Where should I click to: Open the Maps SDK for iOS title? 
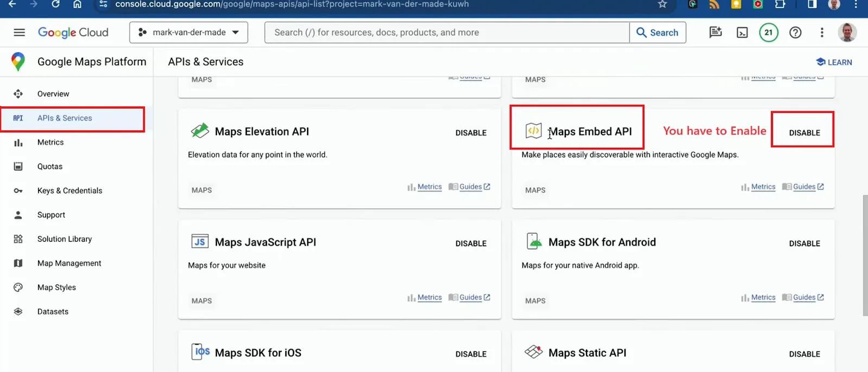(258, 353)
